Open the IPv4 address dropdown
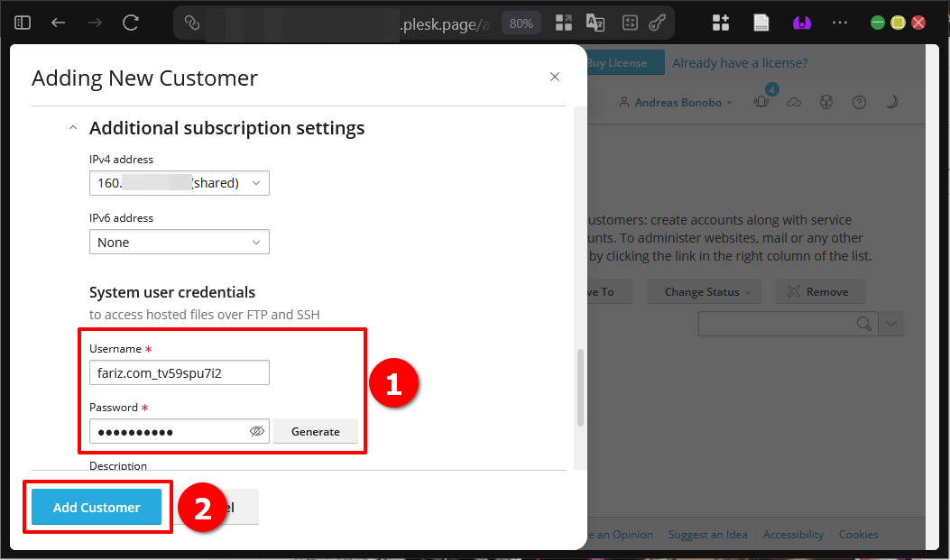The height and width of the screenshot is (560, 950). click(179, 183)
